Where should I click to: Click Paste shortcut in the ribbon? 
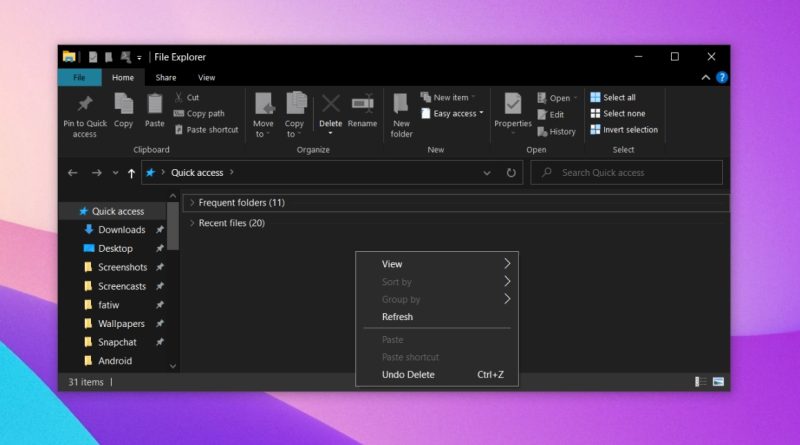(x=206, y=130)
